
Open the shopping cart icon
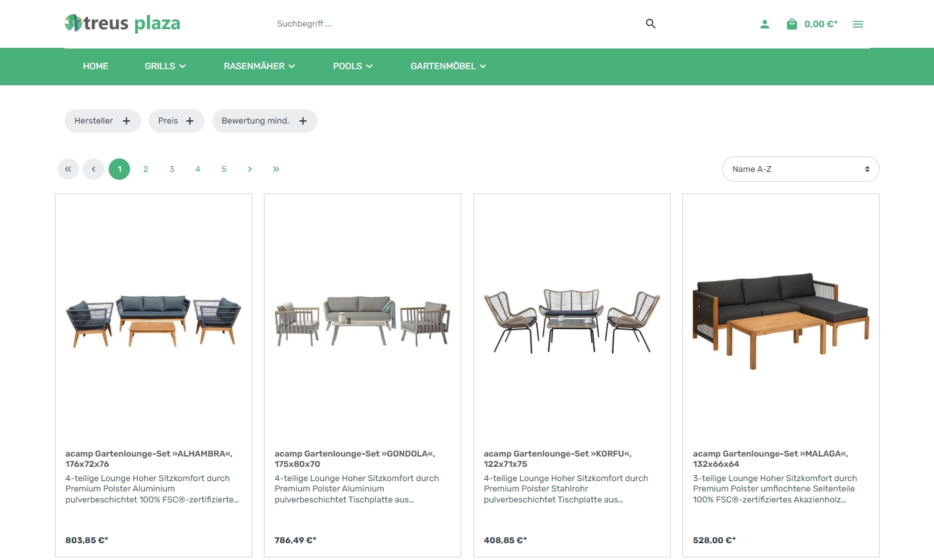point(792,24)
